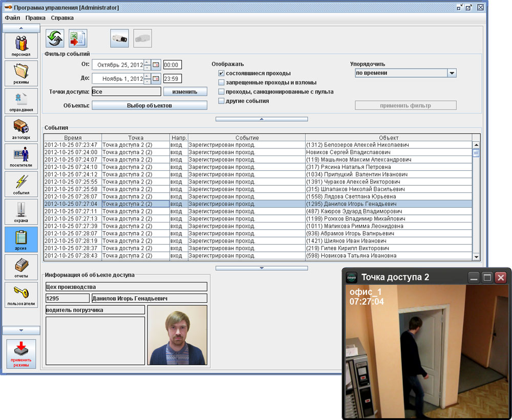Image resolution: width=512 pixels, height=420 pixels.
Task: Select the посетители sidebar icon
Action: click(x=21, y=156)
